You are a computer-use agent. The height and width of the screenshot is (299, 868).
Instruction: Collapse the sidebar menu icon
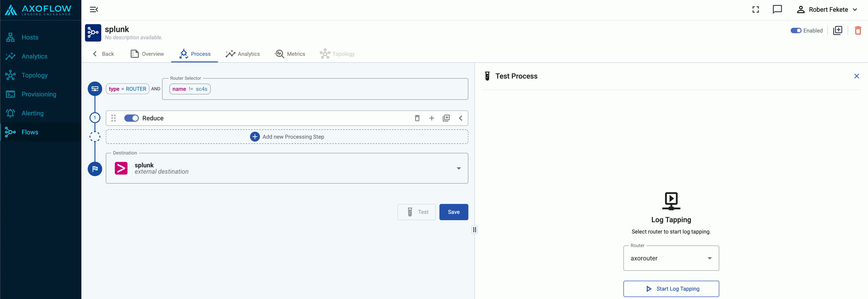pos(94,9)
